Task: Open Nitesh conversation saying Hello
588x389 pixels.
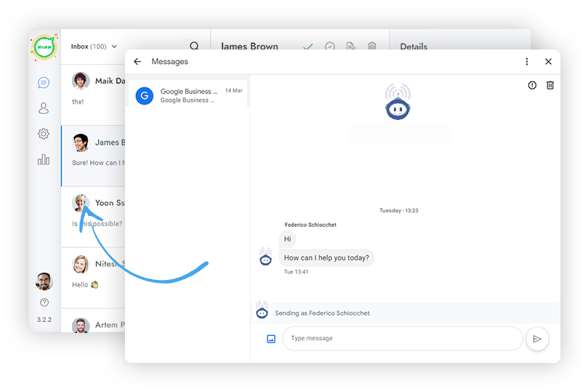Action: 93,278
